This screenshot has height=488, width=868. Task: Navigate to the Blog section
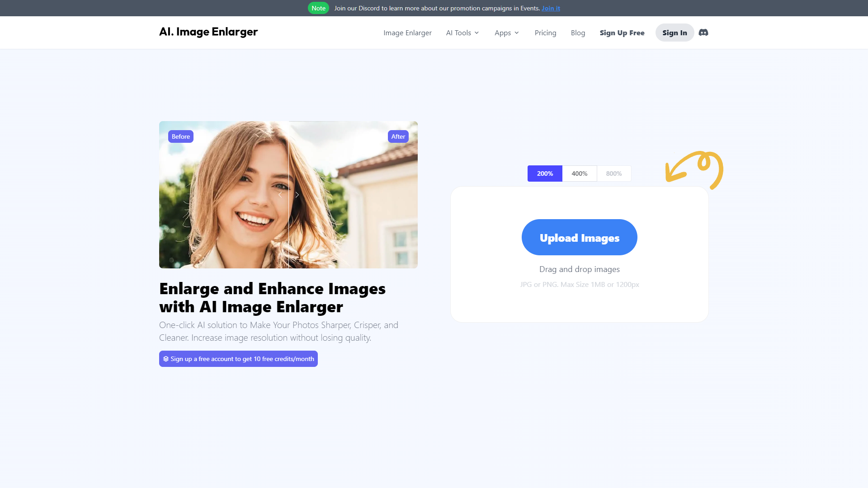(578, 33)
